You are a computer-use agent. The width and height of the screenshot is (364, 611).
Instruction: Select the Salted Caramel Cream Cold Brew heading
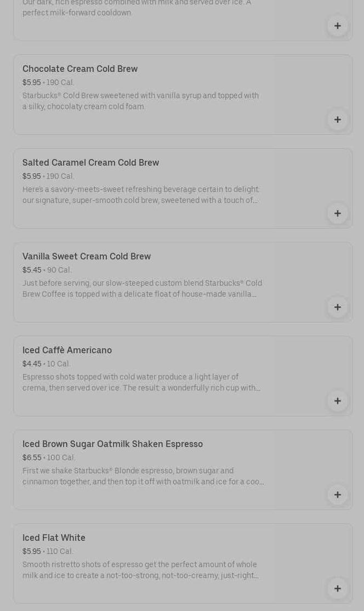pos(90,162)
